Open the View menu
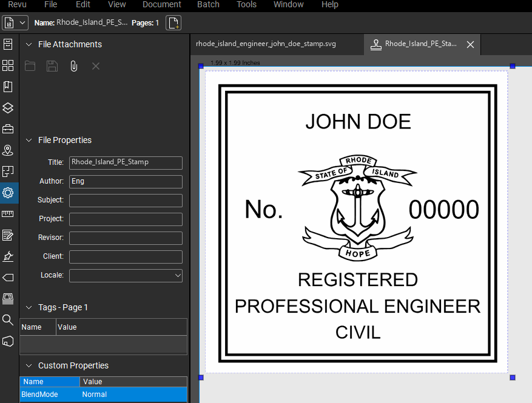Screen dimensions: 532x403 [116, 4]
